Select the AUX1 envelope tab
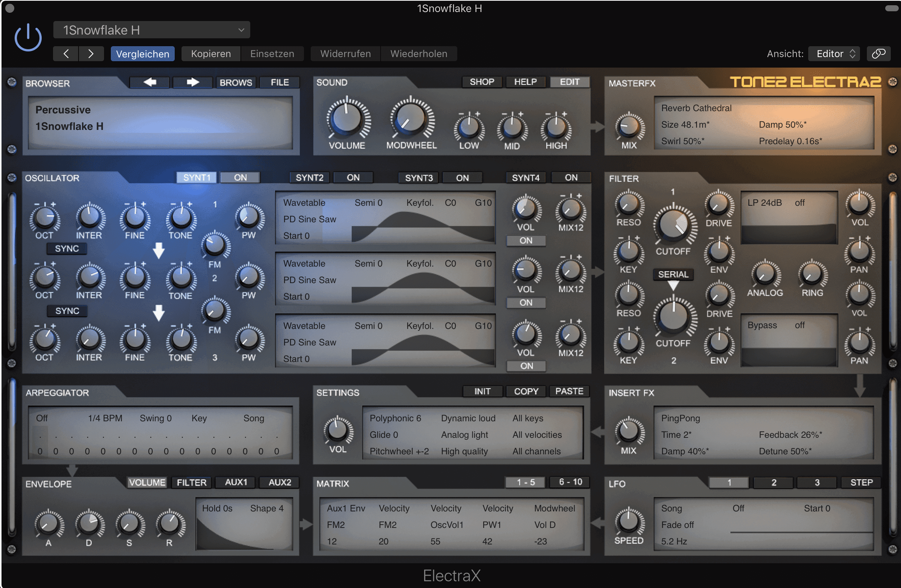The image size is (901, 588). click(236, 482)
